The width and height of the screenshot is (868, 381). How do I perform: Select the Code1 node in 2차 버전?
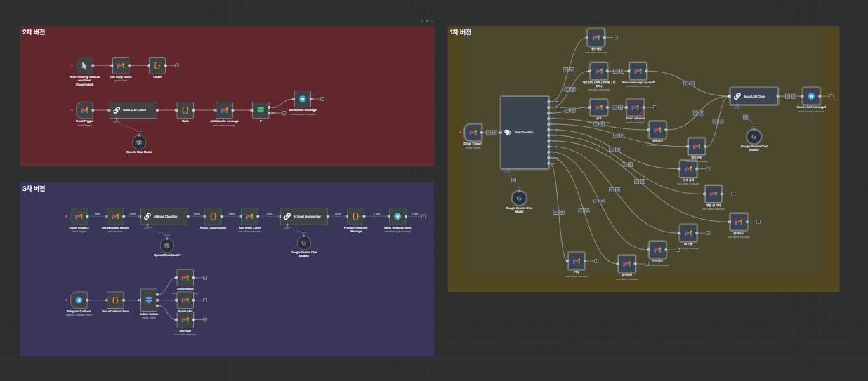tap(157, 65)
